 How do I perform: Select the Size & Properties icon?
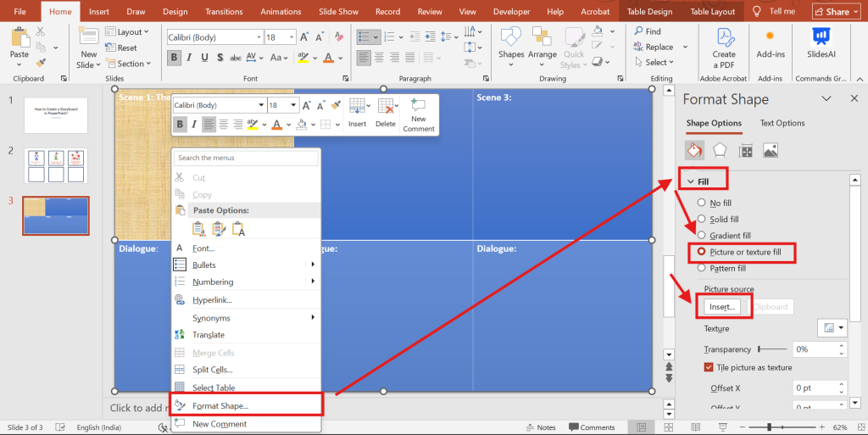745,150
